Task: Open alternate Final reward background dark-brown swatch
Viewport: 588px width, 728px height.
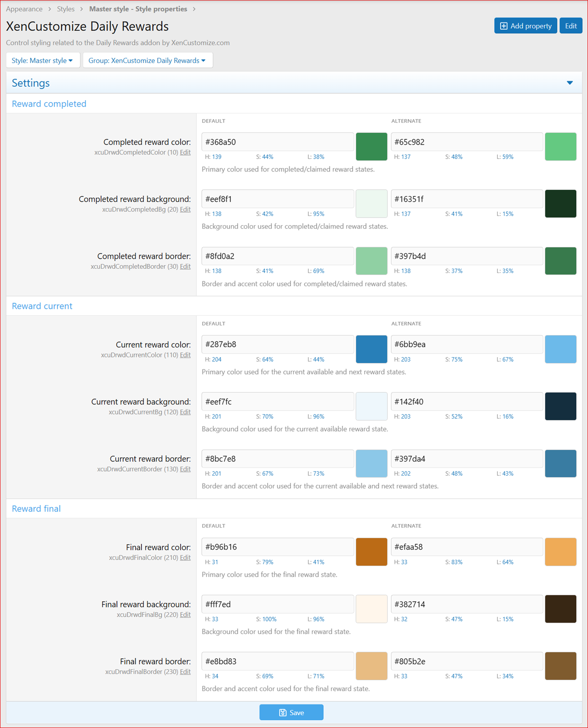Action: coord(560,609)
